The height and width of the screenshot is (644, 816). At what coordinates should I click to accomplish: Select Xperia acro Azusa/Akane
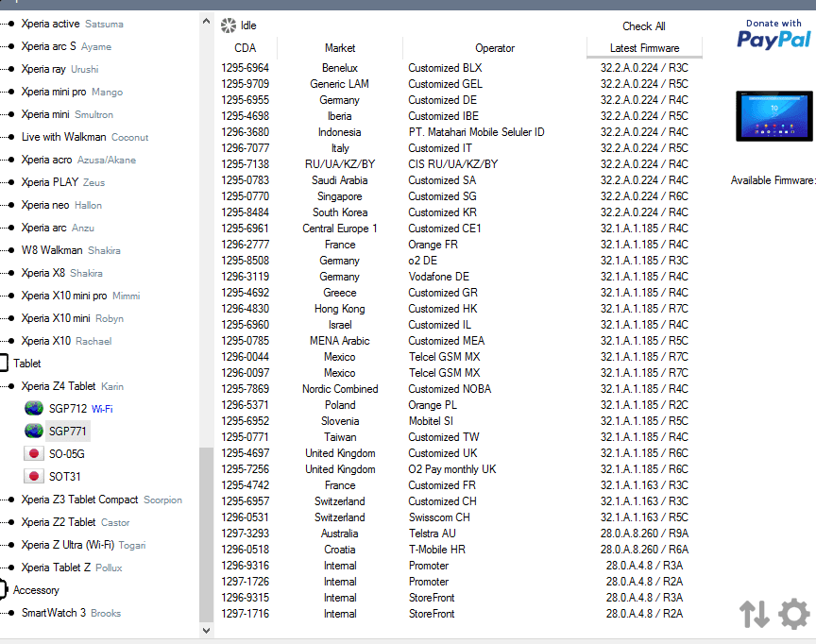[x=78, y=160]
